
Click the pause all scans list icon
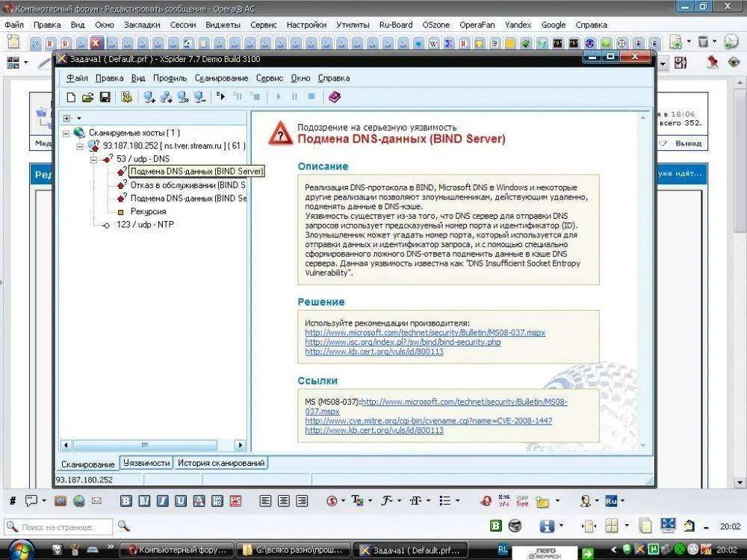238,96
